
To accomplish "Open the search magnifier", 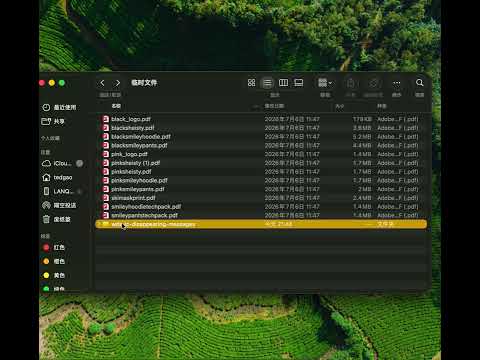I will [x=420, y=83].
